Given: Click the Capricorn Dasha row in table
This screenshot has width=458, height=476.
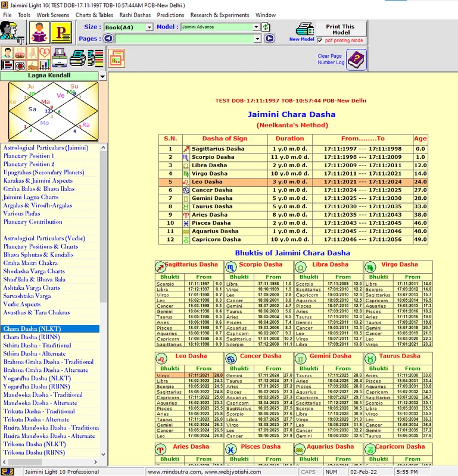Looking at the screenshot, I should [293, 240].
